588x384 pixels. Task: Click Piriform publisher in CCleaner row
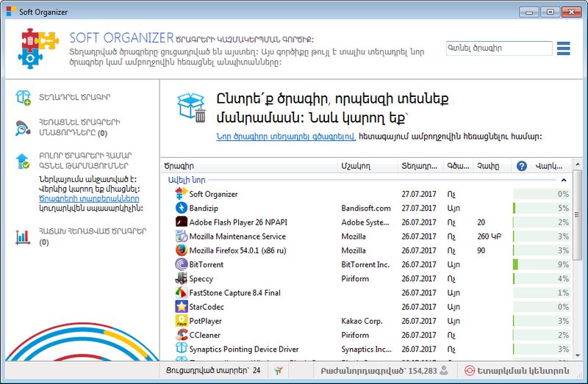click(x=355, y=335)
